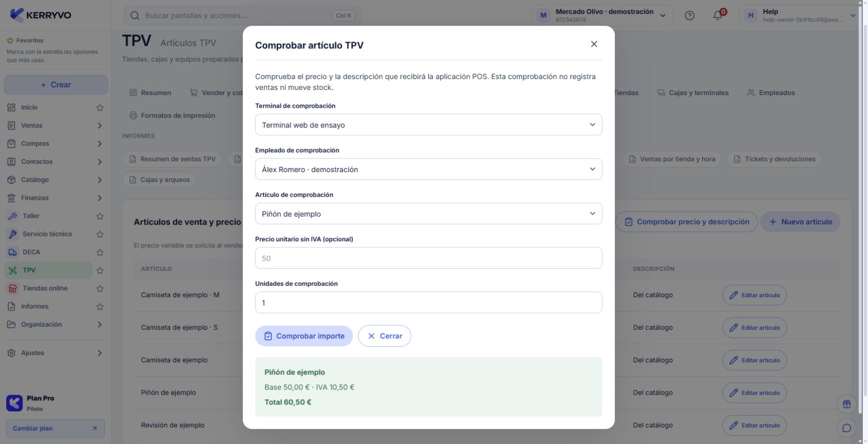Click the Cambiar plan link
868x444 pixels.
click(x=55, y=428)
